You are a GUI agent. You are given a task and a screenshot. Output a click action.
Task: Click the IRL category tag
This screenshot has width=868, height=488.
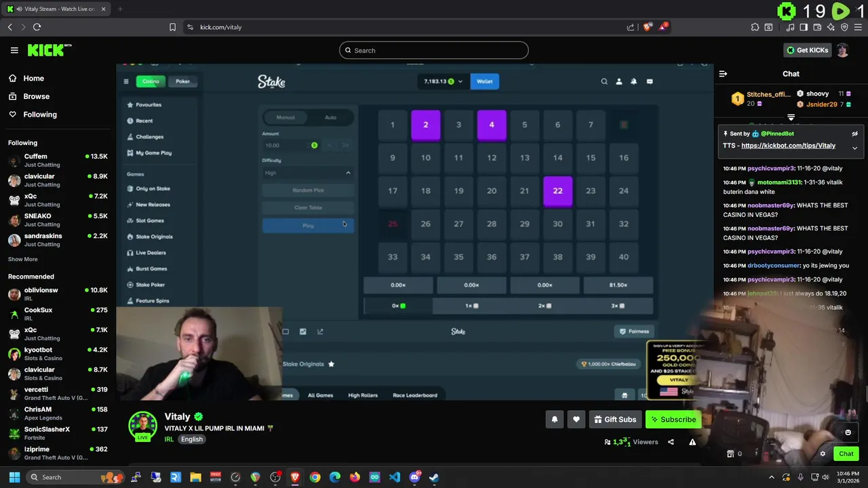point(169,439)
